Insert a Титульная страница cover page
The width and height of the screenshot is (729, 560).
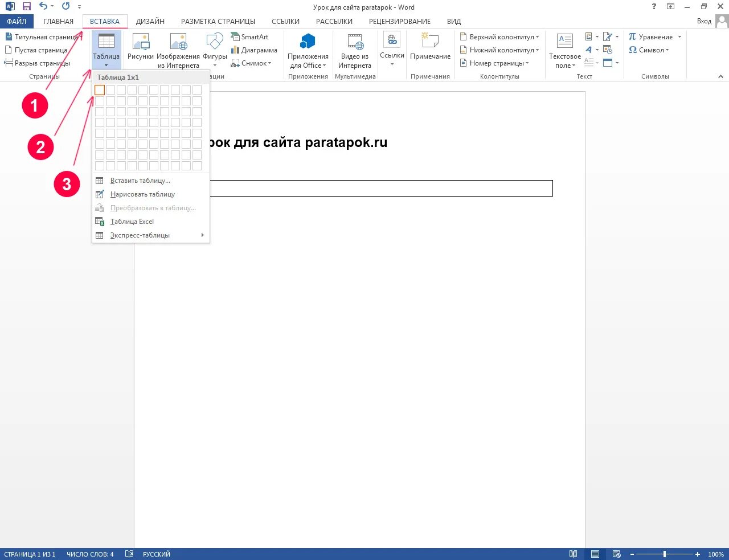42,36
